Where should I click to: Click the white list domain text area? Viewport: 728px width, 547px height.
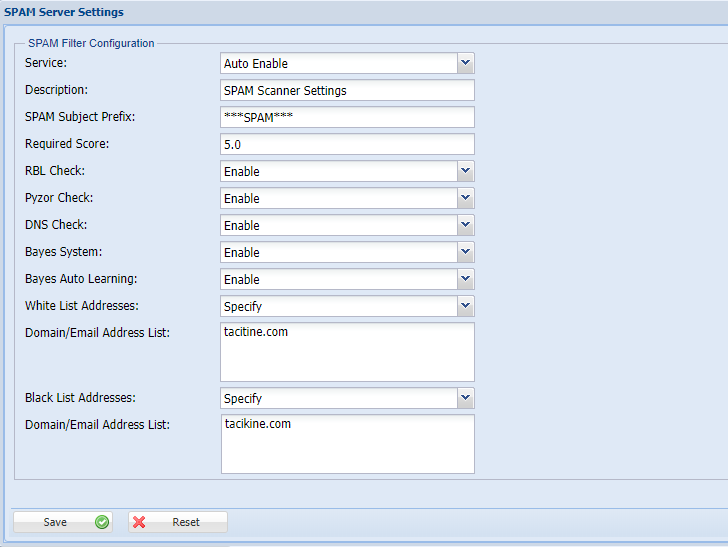(347, 352)
